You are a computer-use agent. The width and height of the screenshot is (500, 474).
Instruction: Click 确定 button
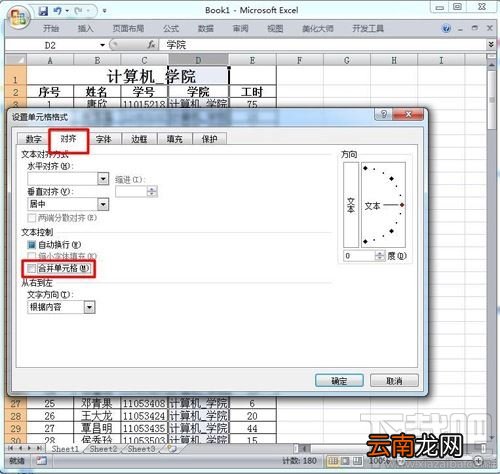point(339,380)
